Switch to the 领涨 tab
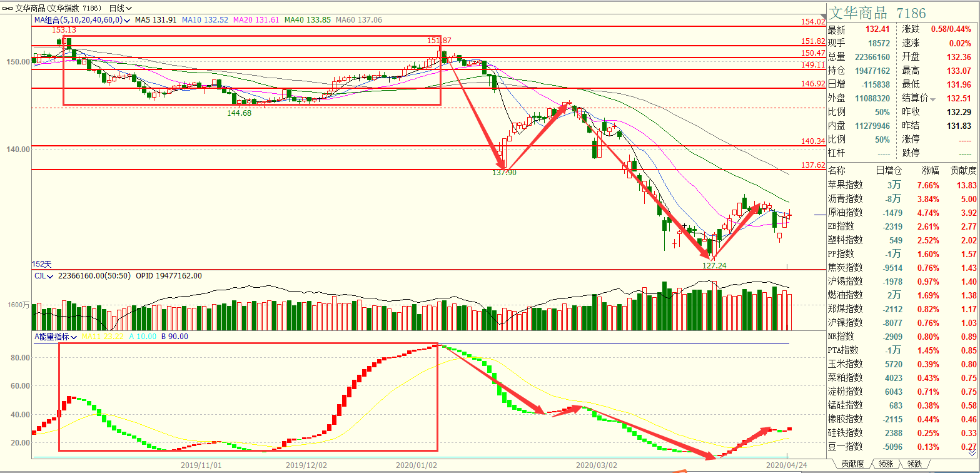Viewport: 980px width, 473px height. 886,464
